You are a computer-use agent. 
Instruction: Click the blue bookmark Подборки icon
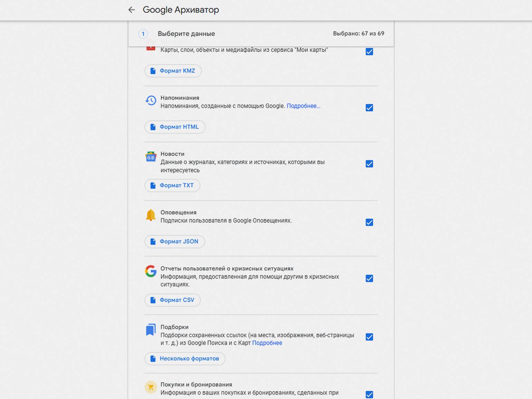[151, 330]
